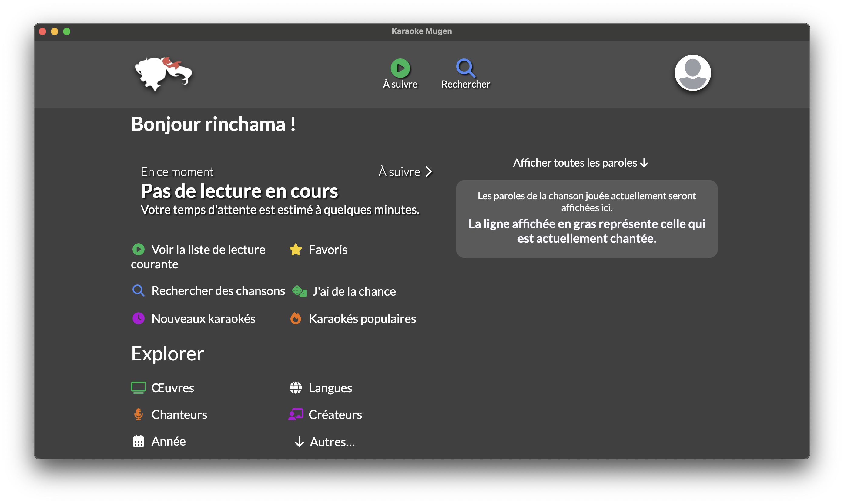Select the green play icon beside liste de lecture
844x504 pixels.
[139, 249]
